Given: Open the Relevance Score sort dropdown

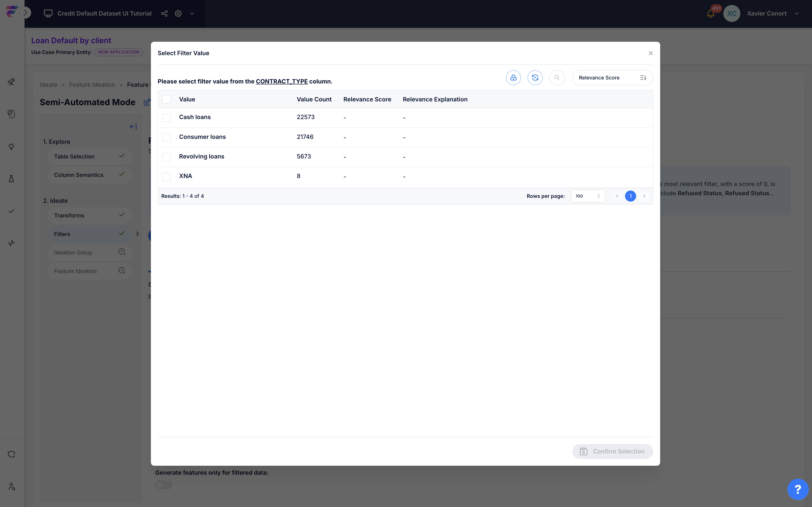Looking at the screenshot, I should (612, 78).
